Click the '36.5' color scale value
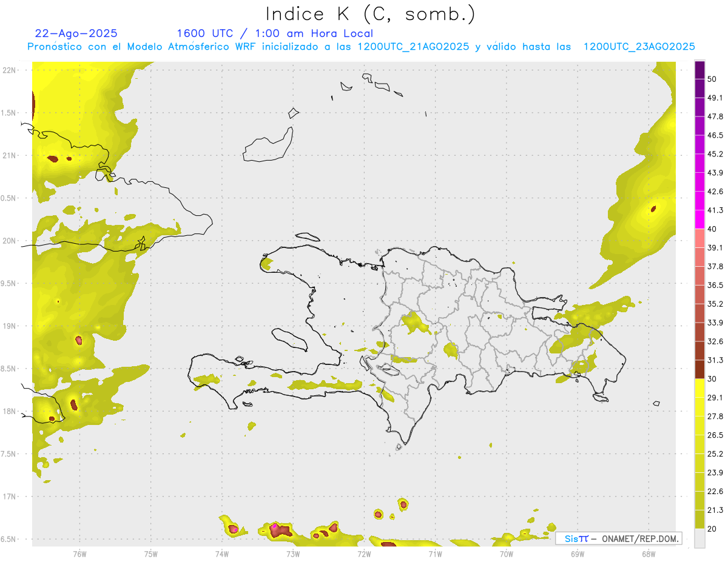728x562 pixels. (x=715, y=285)
